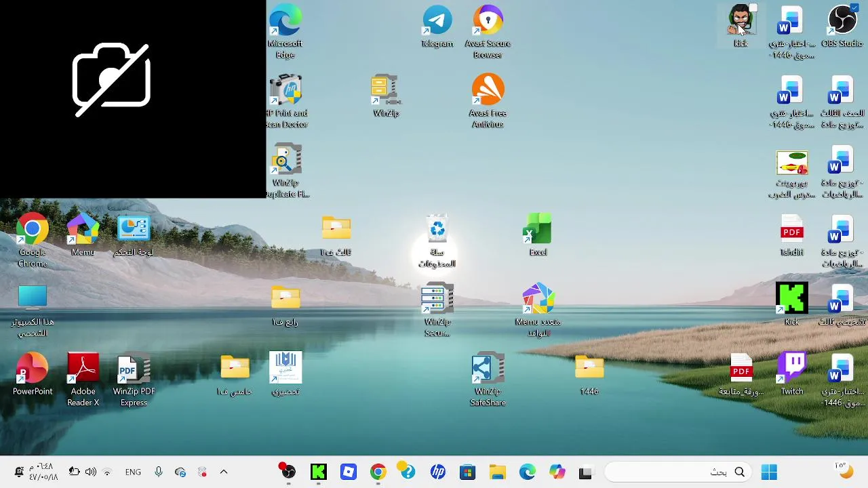The image size is (868, 488).
Task: Select WinZip Duplicate File Finder icon
Action: click(286, 171)
